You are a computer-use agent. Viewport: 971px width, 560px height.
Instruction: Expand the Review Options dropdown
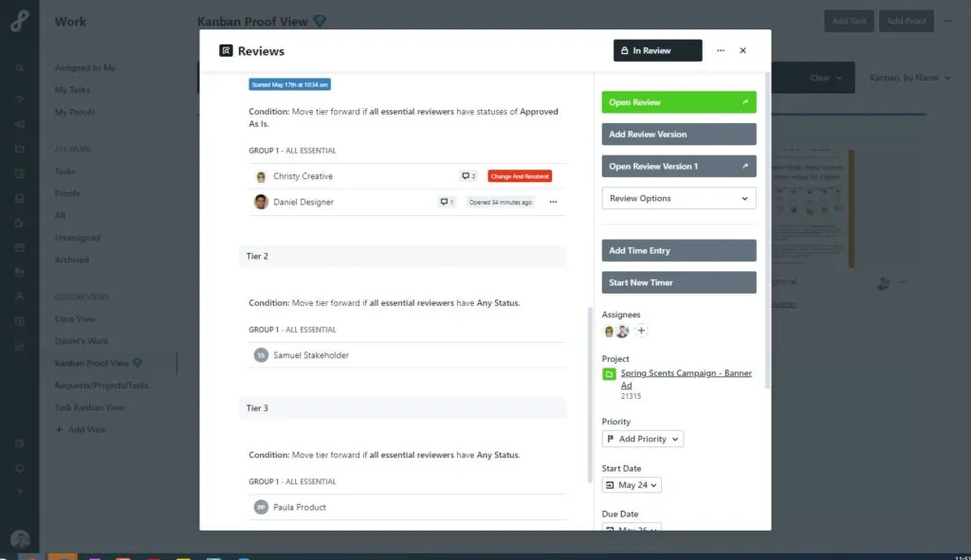[x=679, y=199]
